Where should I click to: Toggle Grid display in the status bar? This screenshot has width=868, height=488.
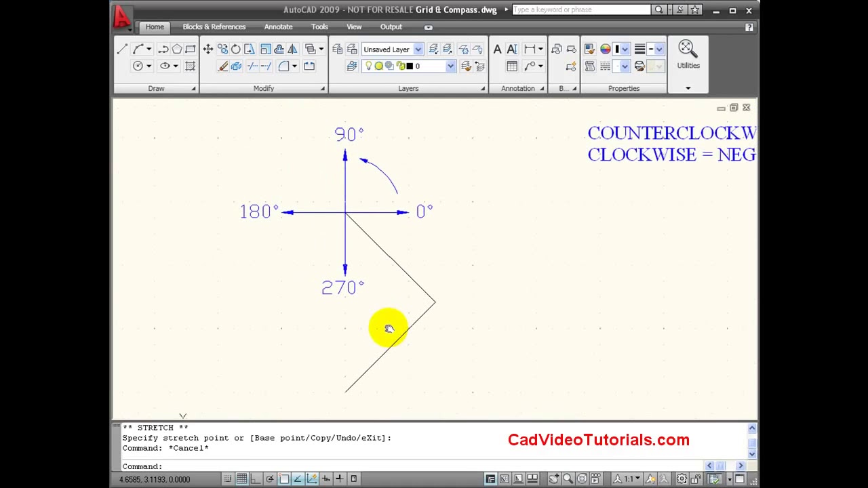click(x=241, y=479)
